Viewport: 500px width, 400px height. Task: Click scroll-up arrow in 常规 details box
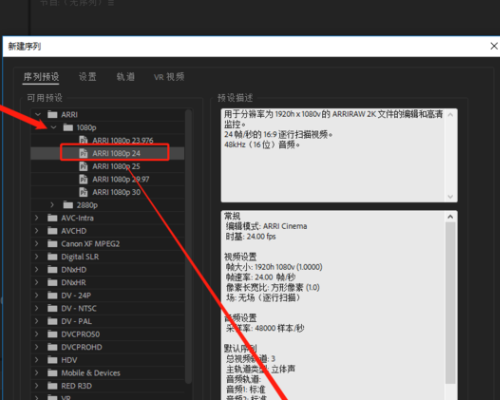450,217
